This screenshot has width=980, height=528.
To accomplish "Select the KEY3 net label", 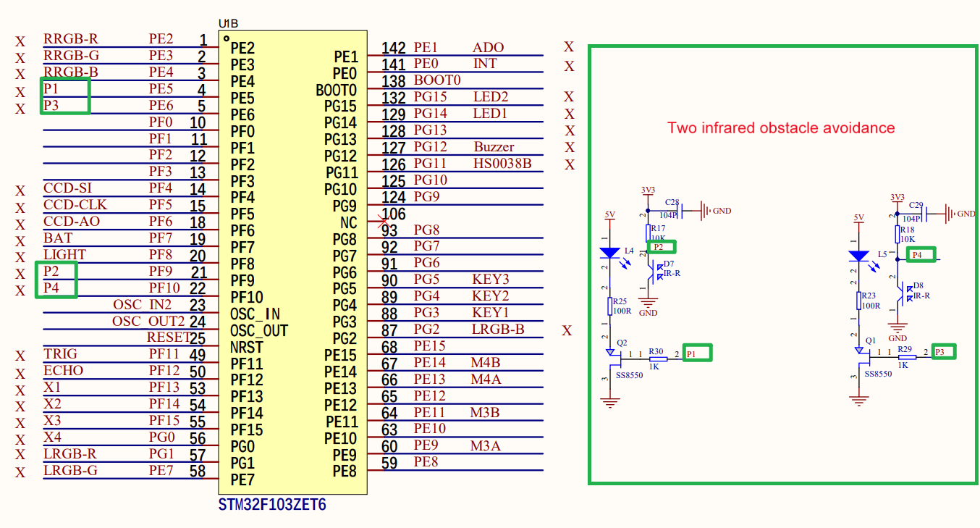I will click(x=491, y=280).
